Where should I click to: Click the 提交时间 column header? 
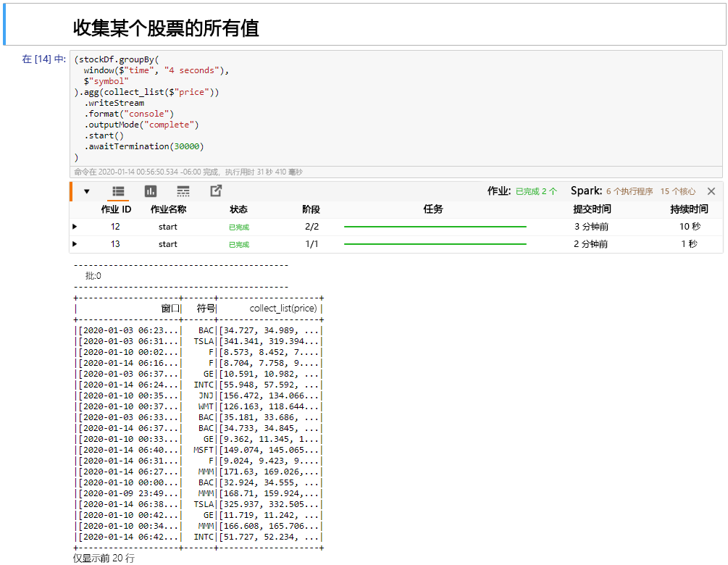click(x=592, y=209)
